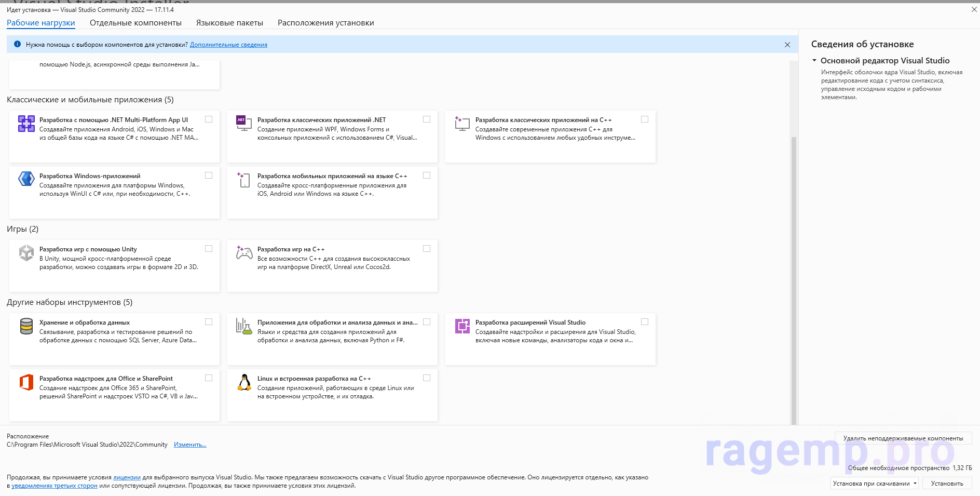Image resolution: width=980 pixels, height=496 pixels.
Task: Click Сведения об установке panel title
Action: 862,44
